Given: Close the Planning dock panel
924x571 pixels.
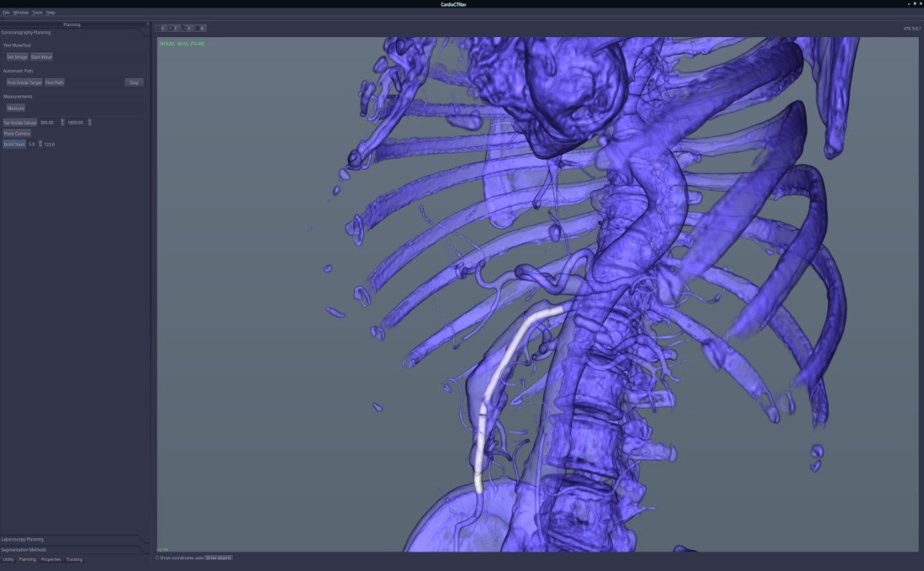Looking at the screenshot, I should click(x=147, y=24).
